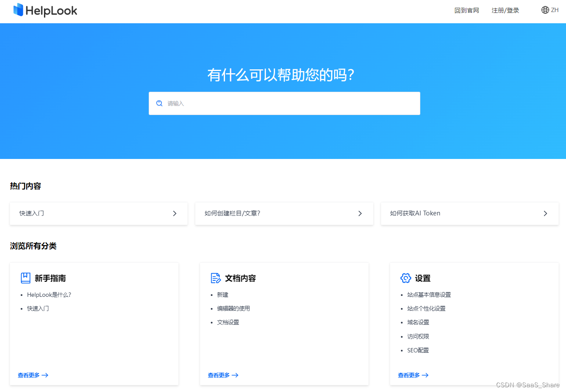
Task: Open the 文档内容 category heading
Action: 241,278
